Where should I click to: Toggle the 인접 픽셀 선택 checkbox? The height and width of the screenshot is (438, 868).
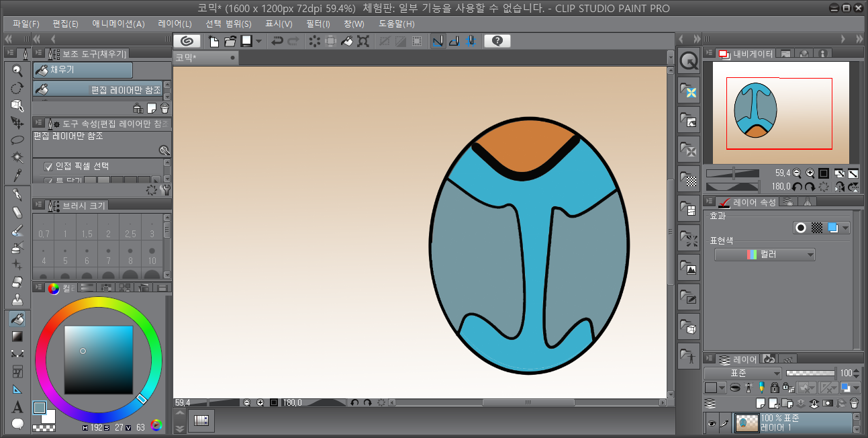(x=48, y=167)
